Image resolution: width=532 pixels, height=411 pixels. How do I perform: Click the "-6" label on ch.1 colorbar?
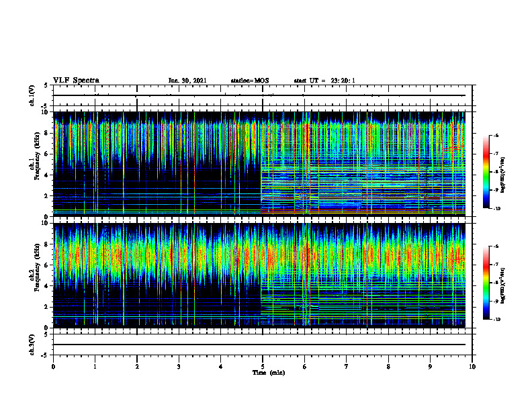(496, 136)
